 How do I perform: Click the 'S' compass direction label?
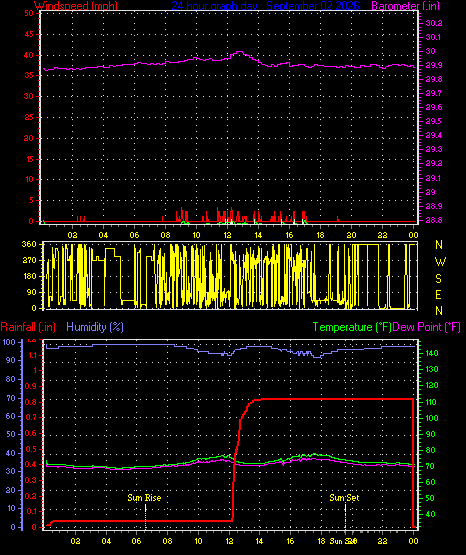point(438,279)
